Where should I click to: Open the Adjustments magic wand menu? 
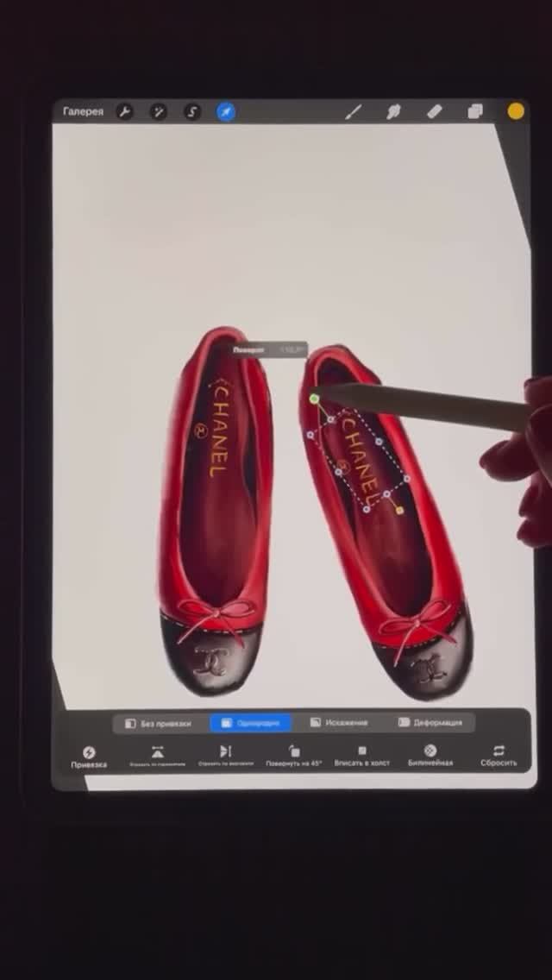click(x=159, y=112)
